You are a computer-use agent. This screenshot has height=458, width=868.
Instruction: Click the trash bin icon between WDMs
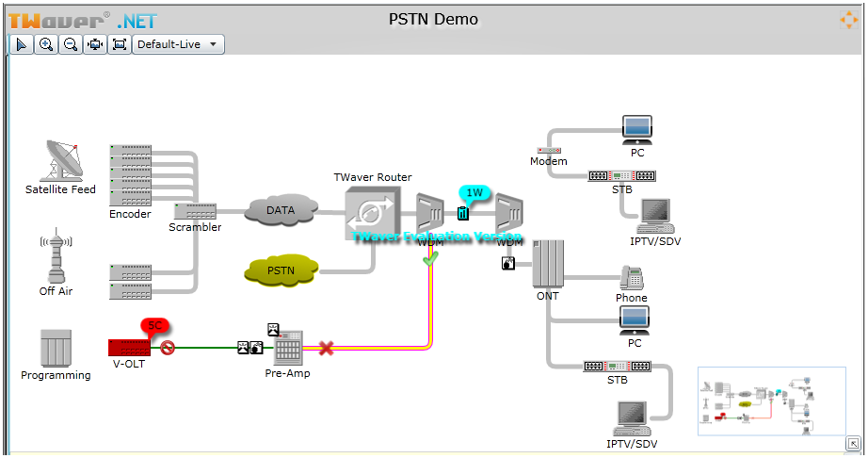pos(463,213)
